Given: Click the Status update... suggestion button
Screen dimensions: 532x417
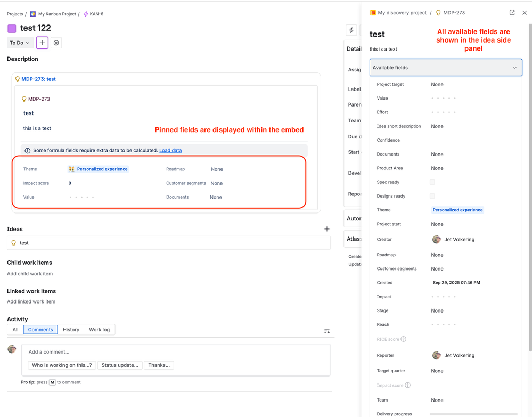Looking at the screenshot, I should [120, 365].
